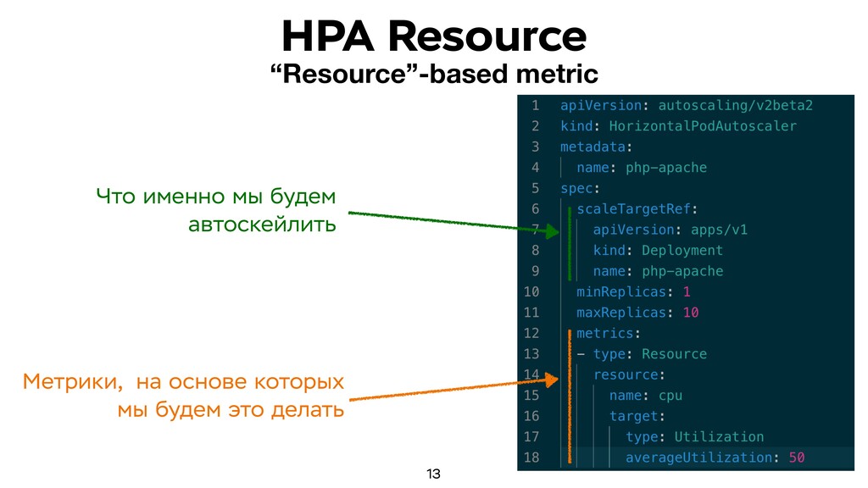Click the 'metadata:' key on line 3
This screenshot has height=488, width=868.
[x=596, y=147]
